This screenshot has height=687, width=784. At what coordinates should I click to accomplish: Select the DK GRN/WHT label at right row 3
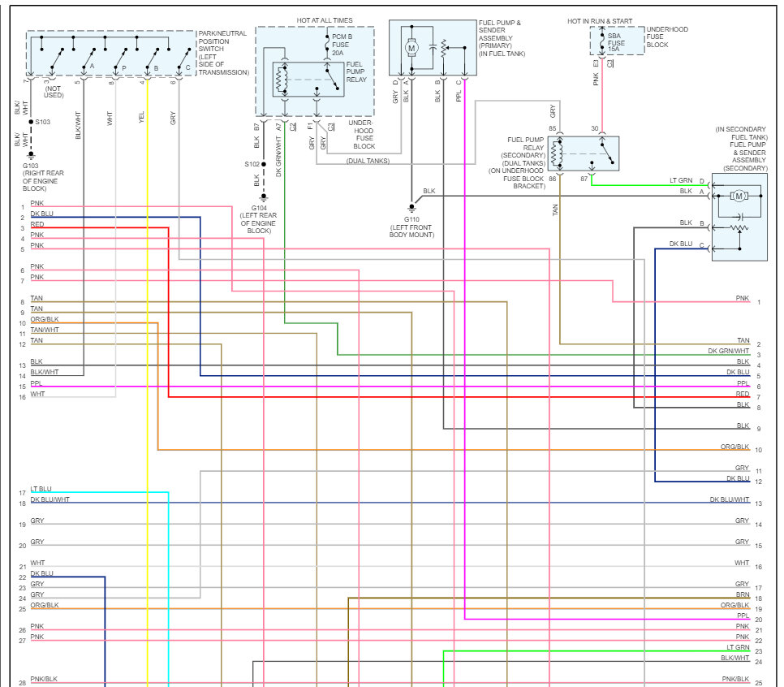click(729, 351)
